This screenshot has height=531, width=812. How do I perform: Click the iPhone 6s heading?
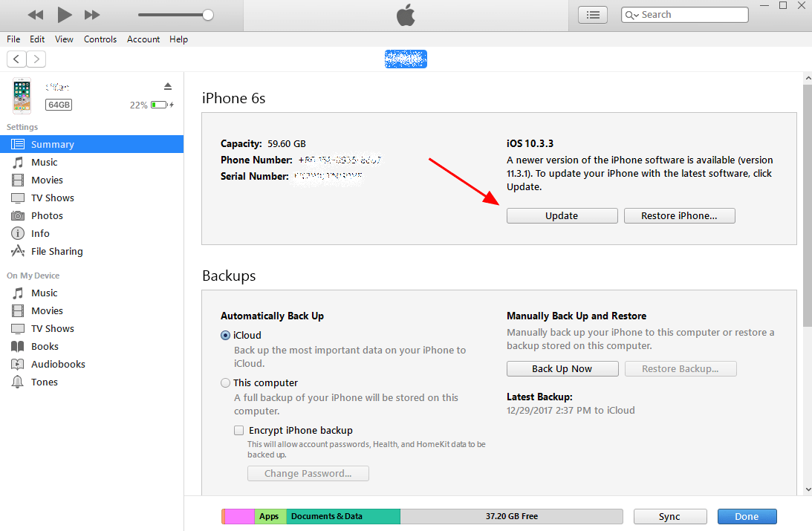click(x=233, y=98)
